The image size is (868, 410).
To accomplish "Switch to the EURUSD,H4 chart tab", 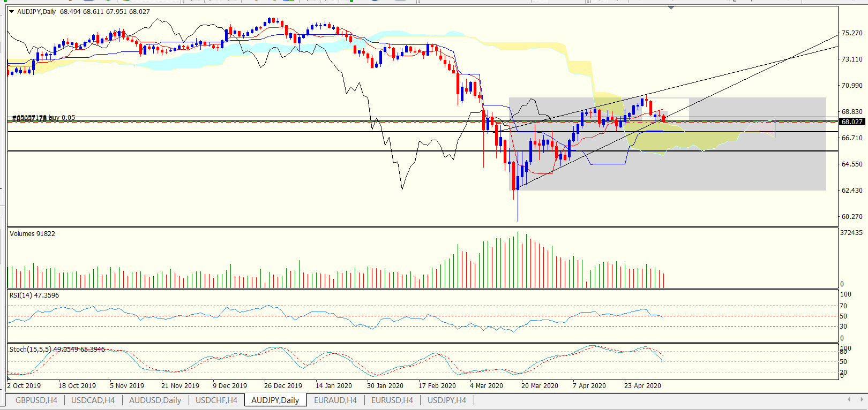I will tap(392, 400).
